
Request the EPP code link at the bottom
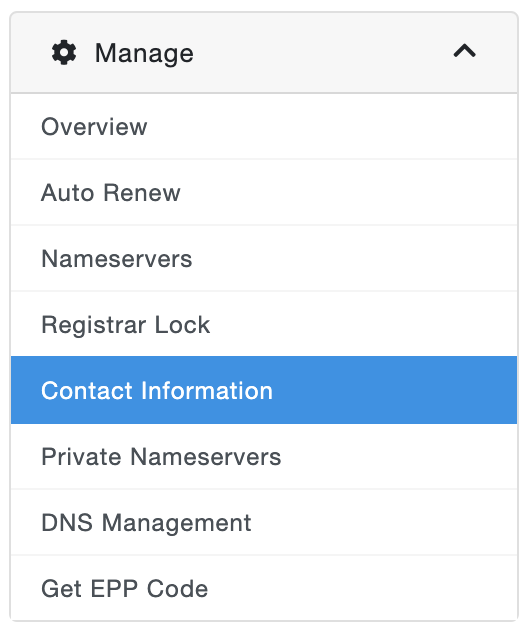pos(264,588)
